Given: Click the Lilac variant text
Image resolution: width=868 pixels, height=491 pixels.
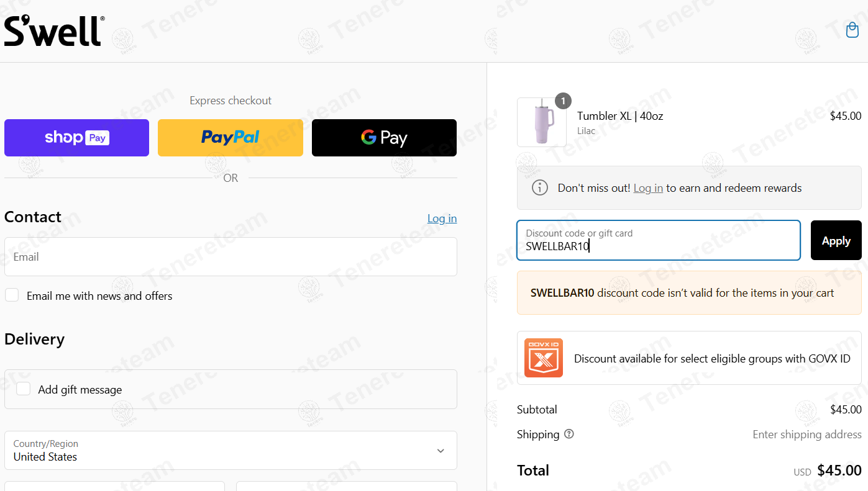Looking at the screenshot, I should click(x=586, y=131).
